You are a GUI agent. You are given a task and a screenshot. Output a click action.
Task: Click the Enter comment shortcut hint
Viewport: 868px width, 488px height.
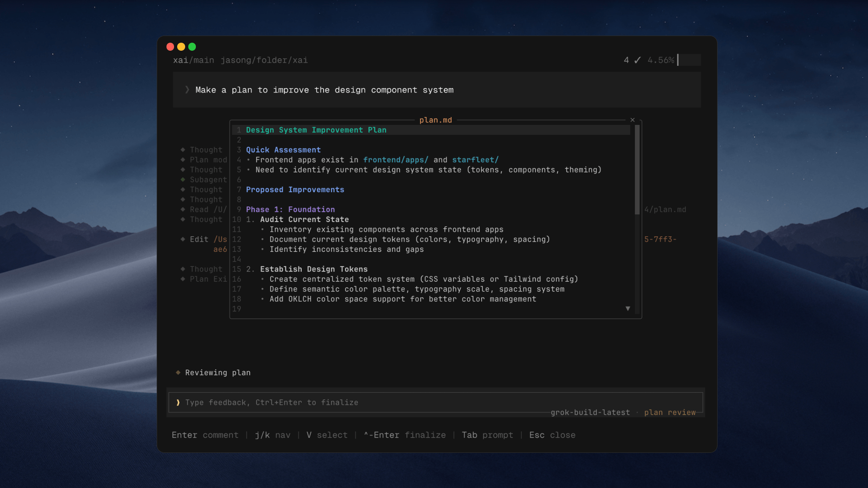click(205, 435)
